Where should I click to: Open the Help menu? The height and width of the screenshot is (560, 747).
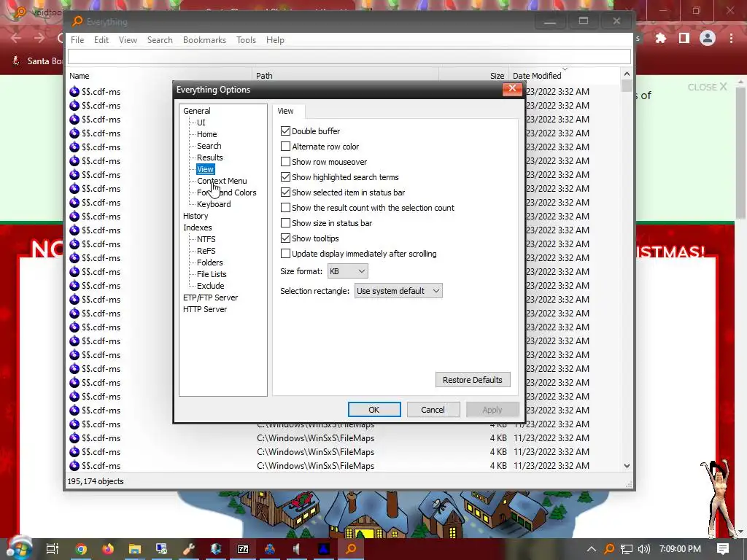point(275,40)
